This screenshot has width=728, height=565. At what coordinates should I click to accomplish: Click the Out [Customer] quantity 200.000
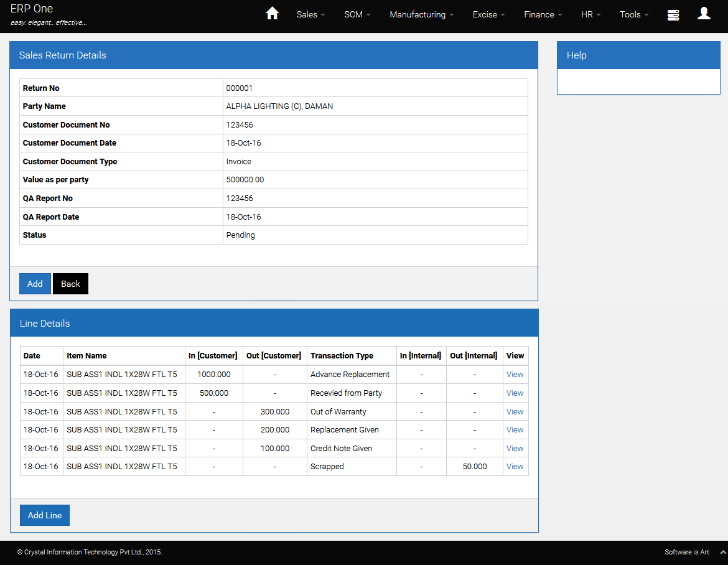[x=275, y=430]
